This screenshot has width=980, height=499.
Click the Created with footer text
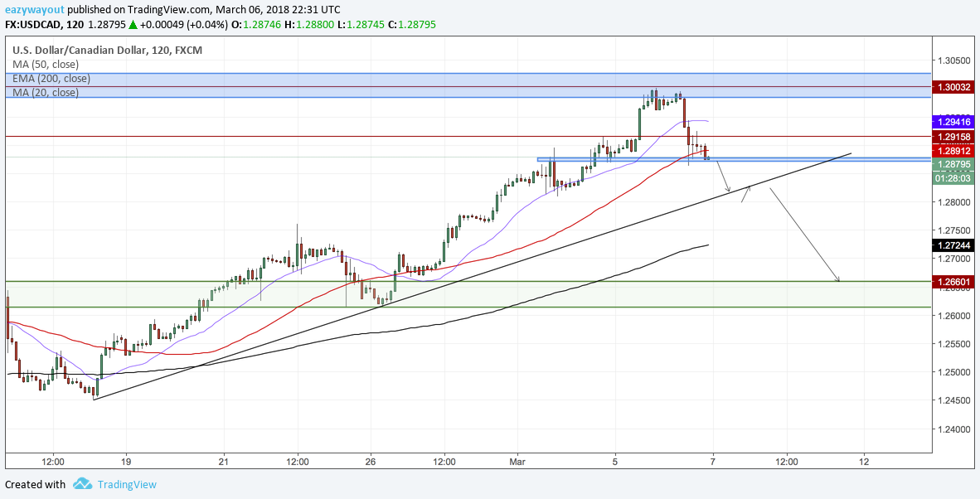tap(35, 484)
